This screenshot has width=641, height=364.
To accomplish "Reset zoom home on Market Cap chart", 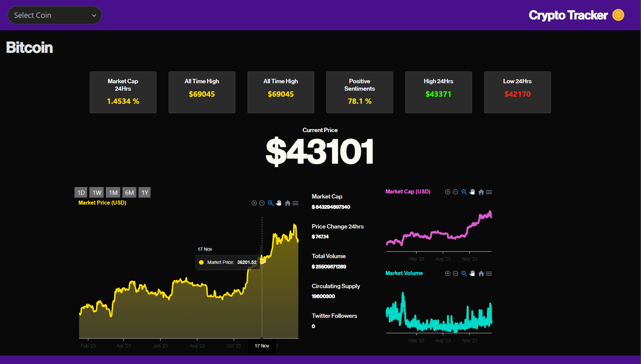I will (x=481, y=192).
